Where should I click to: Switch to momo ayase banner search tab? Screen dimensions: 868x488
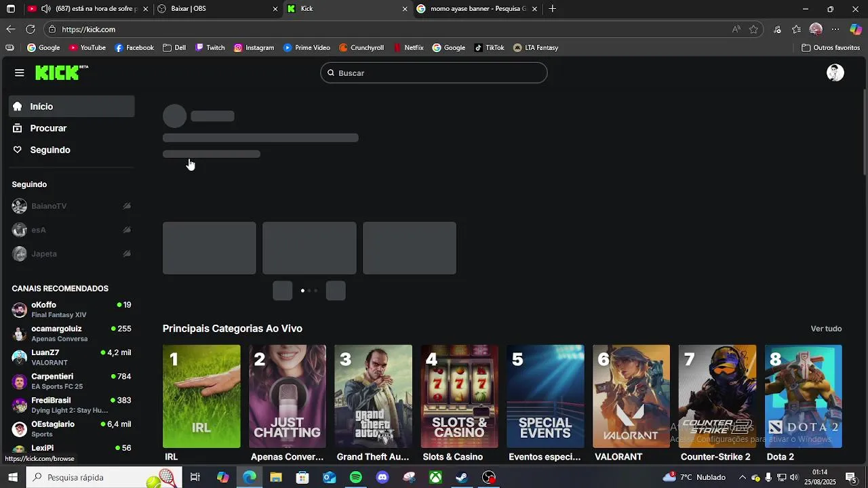pos(477,9)
